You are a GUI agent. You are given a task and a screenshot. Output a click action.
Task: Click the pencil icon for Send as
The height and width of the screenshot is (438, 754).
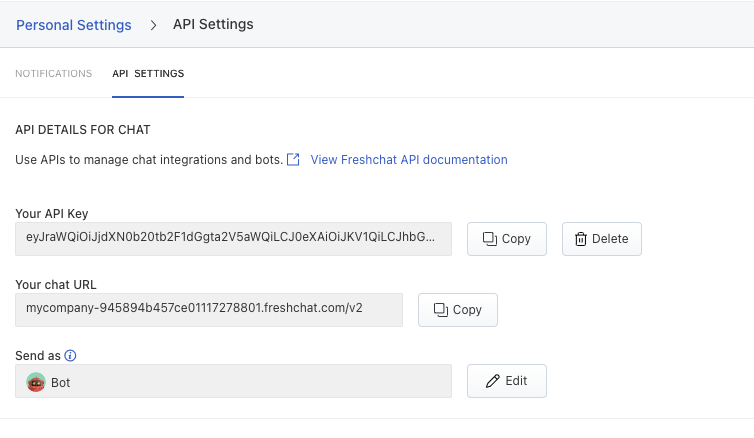[492, 381]
